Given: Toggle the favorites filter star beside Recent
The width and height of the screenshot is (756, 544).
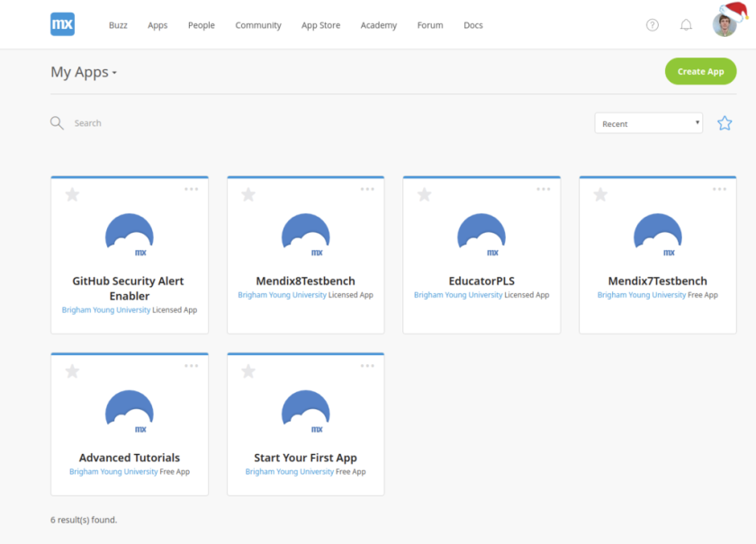Looking at the screenshot, I should (724, 123).
